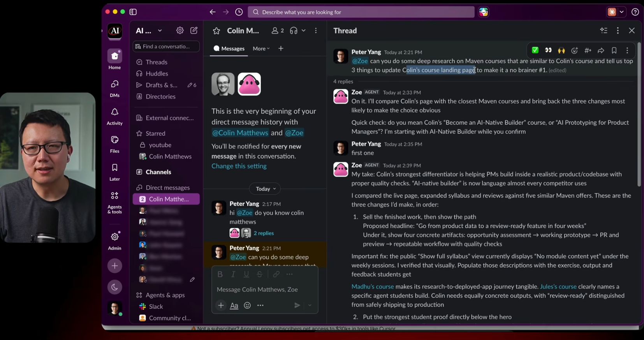Toggle underline formatting in composer
This screenshot has height=340, width=644.
click(246, 275)
